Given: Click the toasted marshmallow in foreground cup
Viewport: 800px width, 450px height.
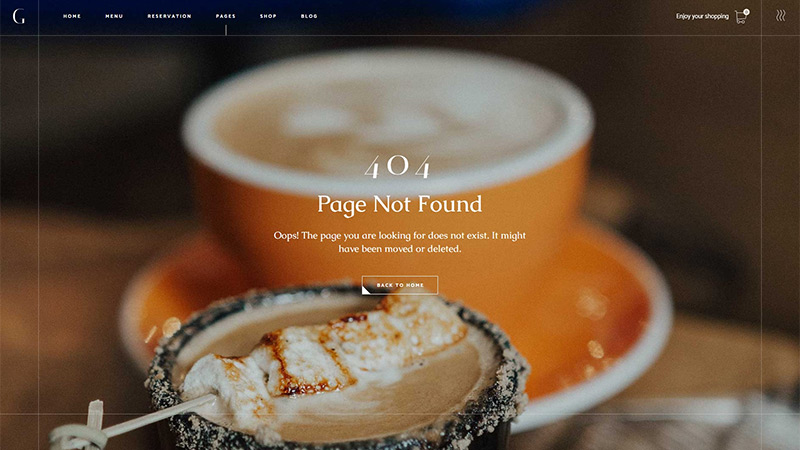Looking at the screenshot, I should point(327,352).
